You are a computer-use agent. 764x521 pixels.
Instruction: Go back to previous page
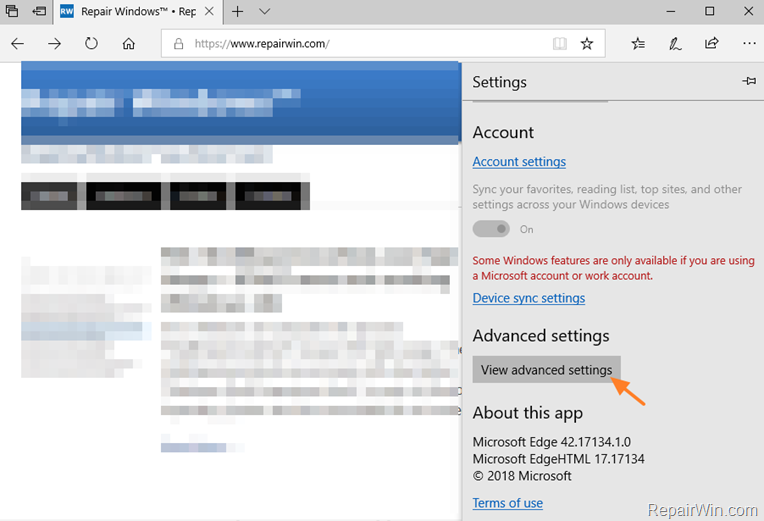(x=18, y=44)
